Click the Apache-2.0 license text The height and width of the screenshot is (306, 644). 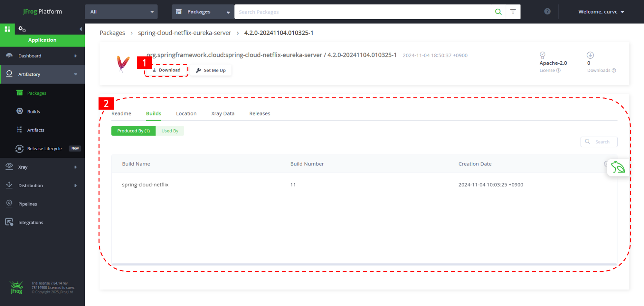[553, 63]
